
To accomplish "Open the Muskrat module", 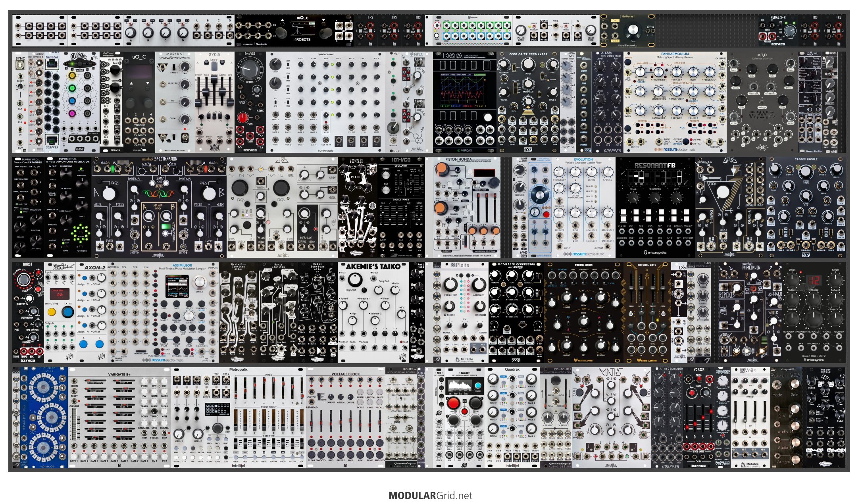I will (x=175, y=102).
